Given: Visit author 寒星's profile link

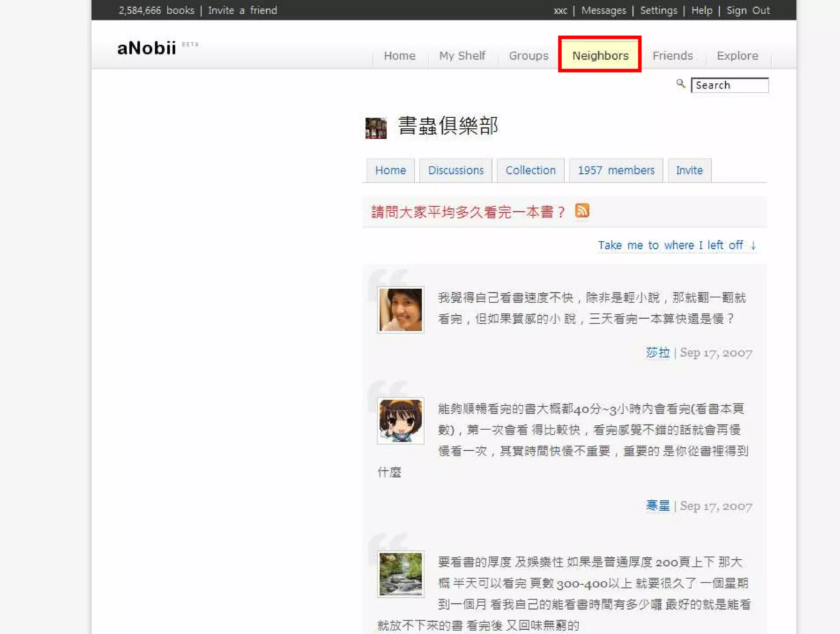Looking at the screenshot, I should [657, 506].
